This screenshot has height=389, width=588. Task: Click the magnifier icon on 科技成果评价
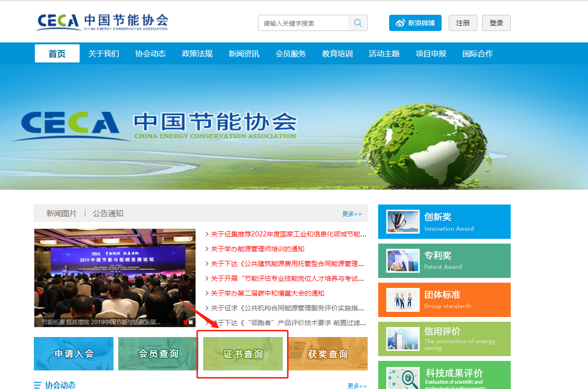403,378
